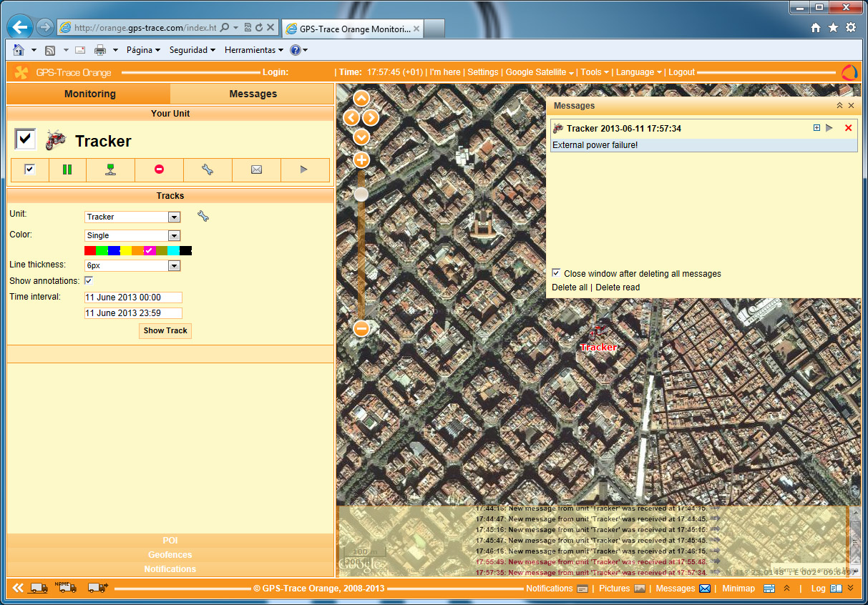Select the cyan track color swatch

[x=173, y=250]
